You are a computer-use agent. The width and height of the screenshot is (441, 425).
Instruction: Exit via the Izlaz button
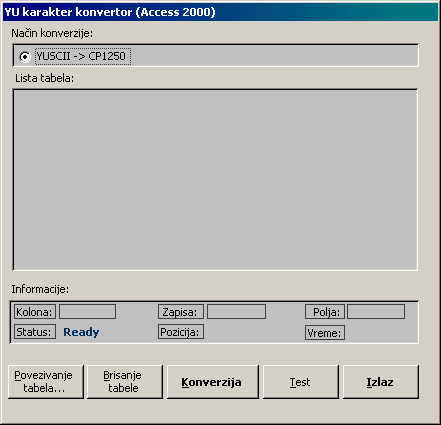click(x=381, y=382)
